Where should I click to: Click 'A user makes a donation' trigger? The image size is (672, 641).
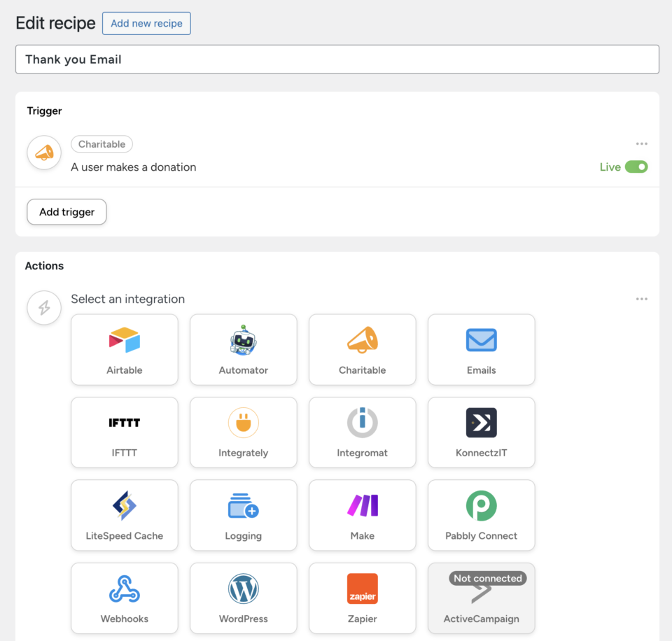[133, 167]
